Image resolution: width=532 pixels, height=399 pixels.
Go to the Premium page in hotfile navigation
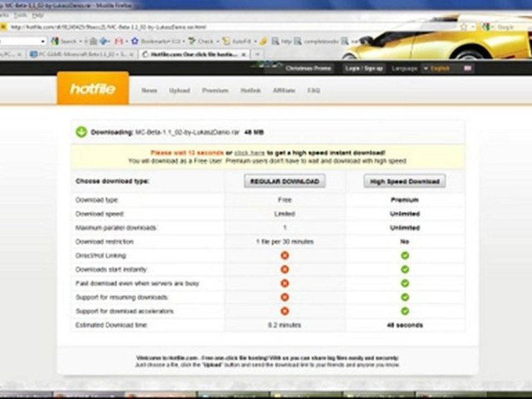point(215,90)
